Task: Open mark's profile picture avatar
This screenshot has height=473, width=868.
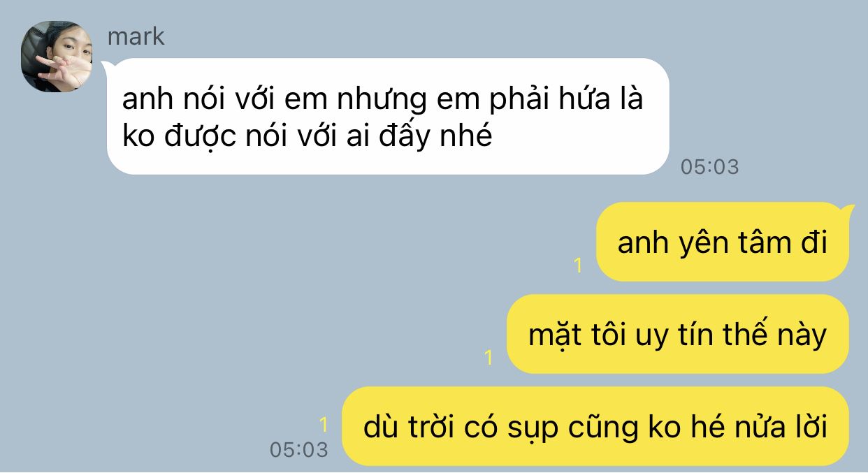Action: point(57,57)
